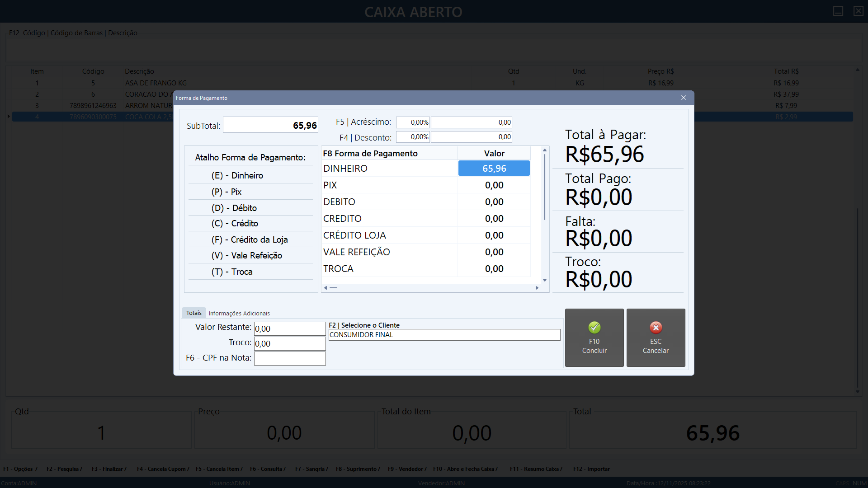Select the DINHEIRO payment value cell
The height and width of the screenshot is (488, 868).
[x=494, y=169]
